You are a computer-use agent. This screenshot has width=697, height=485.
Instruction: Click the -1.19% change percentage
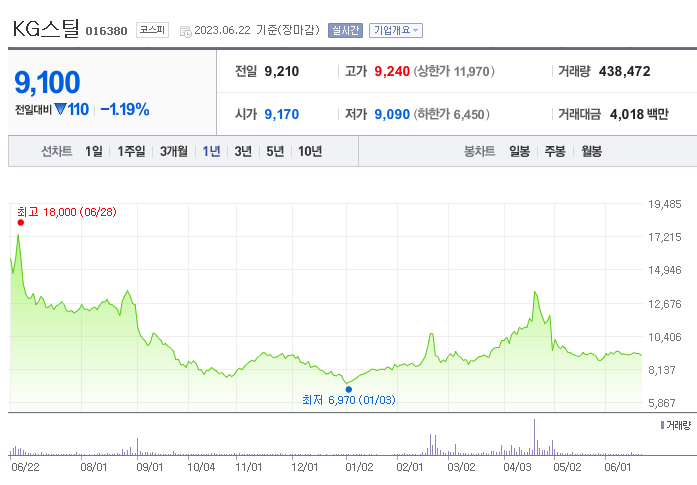(x=125, y=109)
